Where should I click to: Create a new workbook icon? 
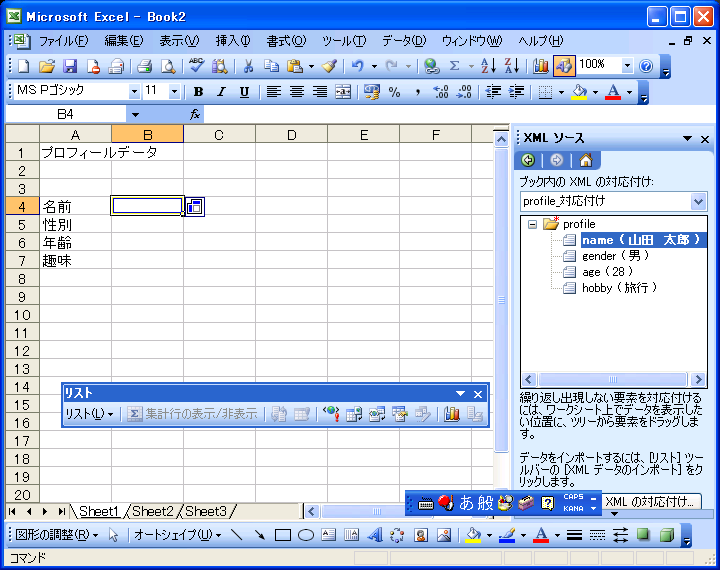click(23, 67)
